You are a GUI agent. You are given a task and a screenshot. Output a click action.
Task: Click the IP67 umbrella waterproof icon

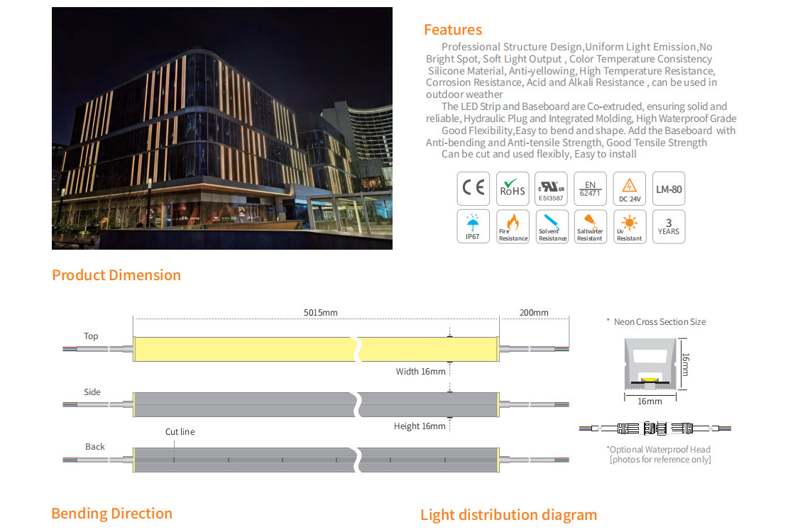473,226
